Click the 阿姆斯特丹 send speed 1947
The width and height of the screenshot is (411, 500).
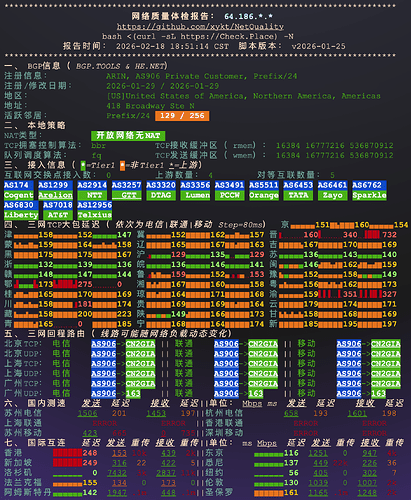(x=117, y=492)
